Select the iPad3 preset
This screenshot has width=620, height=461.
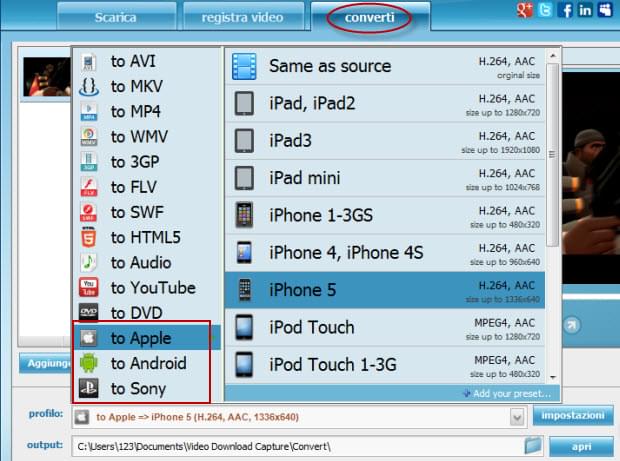(385, 141)
